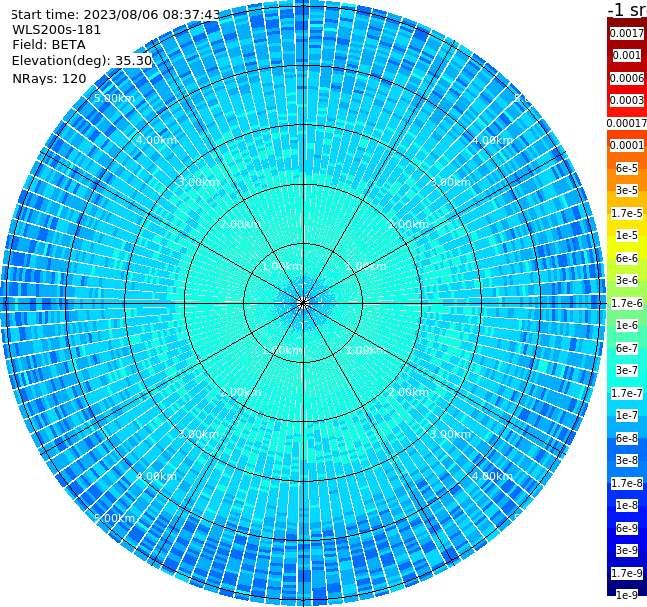Click the 0.0006 value on the colorbar

[627, 78]
